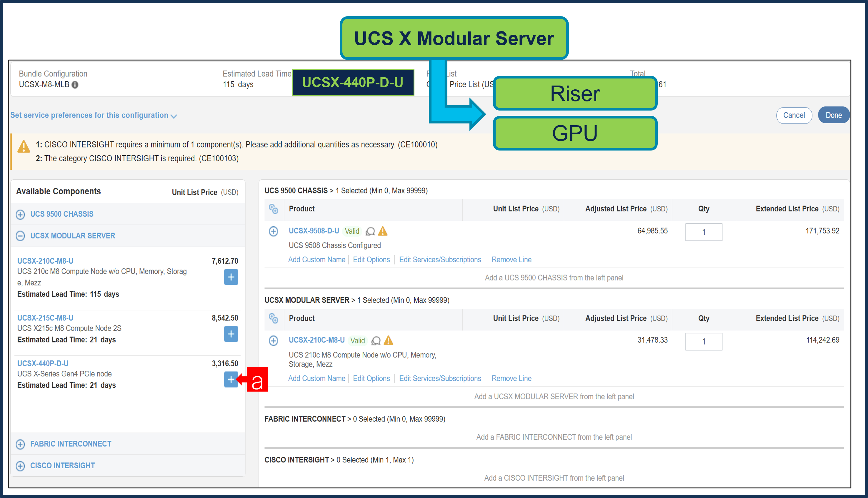Open UCSX-9508-D-U product link
Image resolution: width=868 pixels, height=498 pixels.
314,231
